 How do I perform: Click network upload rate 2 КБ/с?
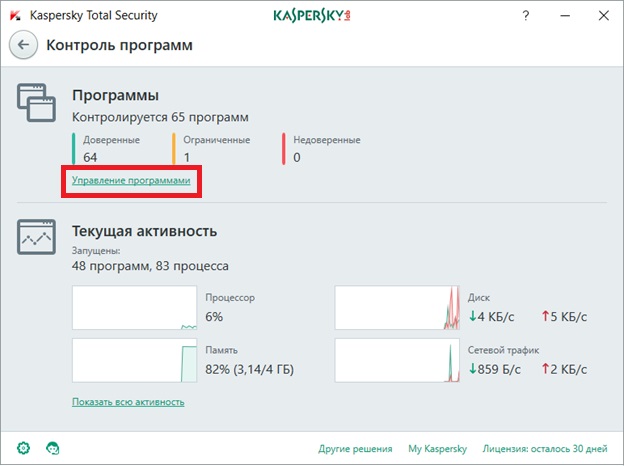(564, 369)
